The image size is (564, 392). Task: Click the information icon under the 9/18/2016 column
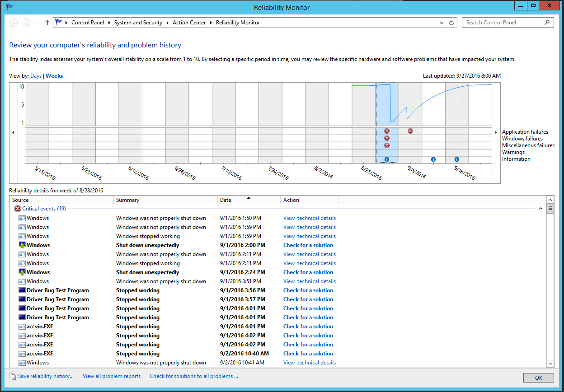pos(456,159)
